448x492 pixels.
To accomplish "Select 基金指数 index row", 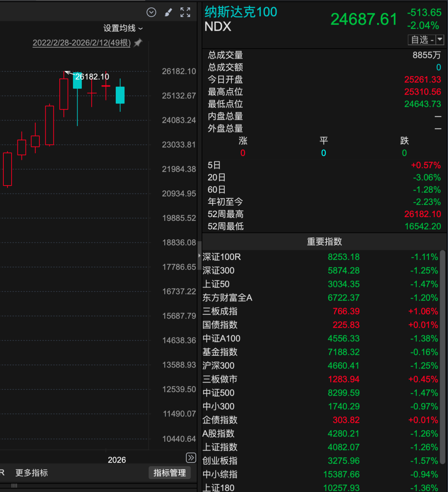I will pos(320,352).
